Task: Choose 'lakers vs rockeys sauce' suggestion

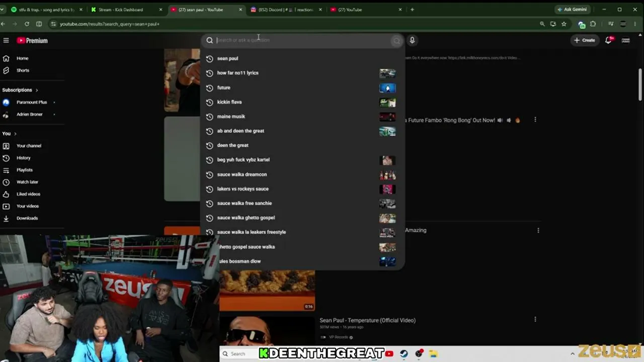Action: 302,189
